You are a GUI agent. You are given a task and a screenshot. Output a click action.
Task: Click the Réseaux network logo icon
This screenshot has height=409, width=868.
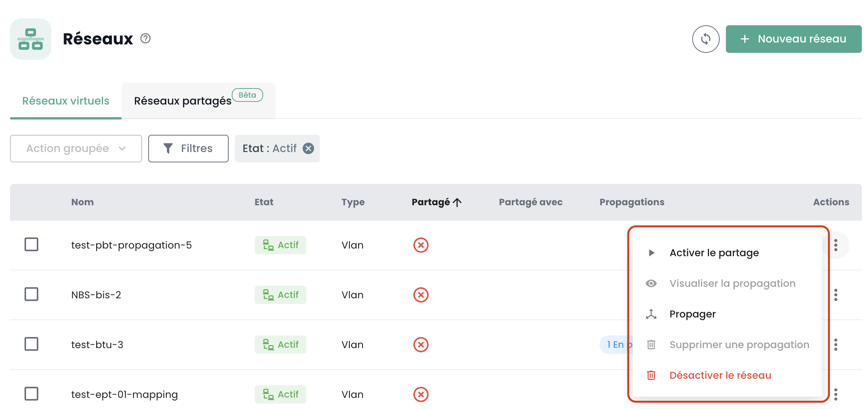[x=31, y=39]
